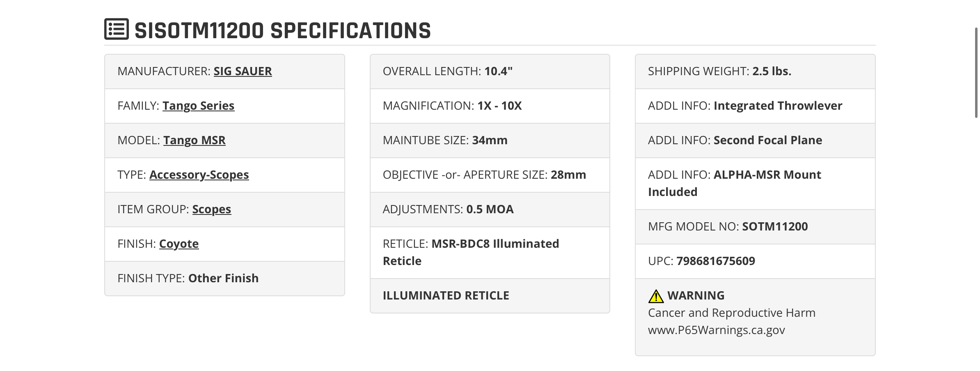
Task: Click the Integrated Throwlever info row
Action: point(755,106)
